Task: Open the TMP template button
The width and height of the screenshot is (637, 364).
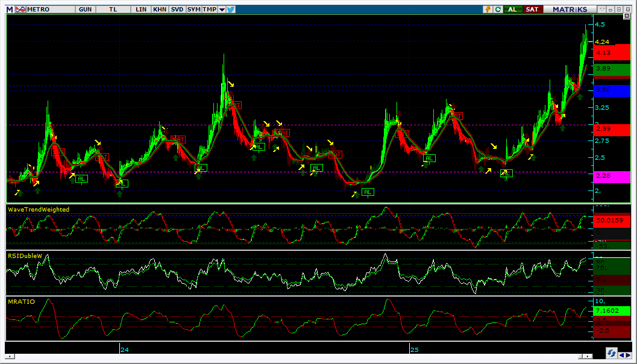Action: point(210,10)
